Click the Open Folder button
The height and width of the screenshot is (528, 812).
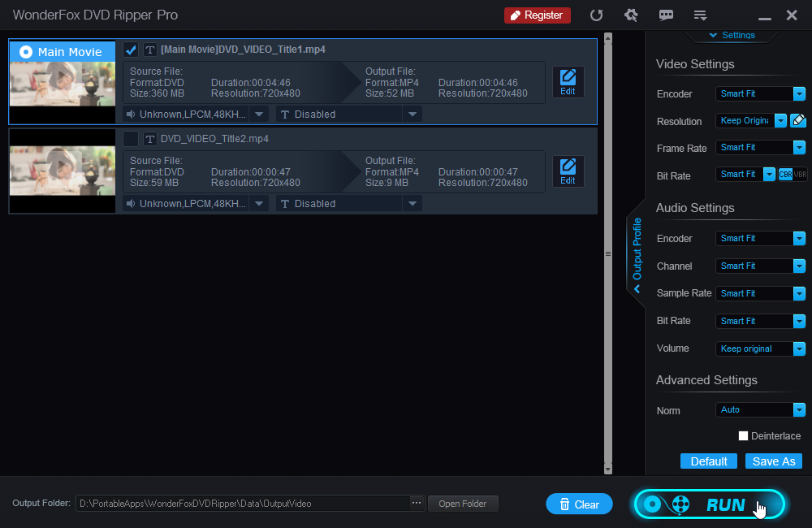point(463,504)
